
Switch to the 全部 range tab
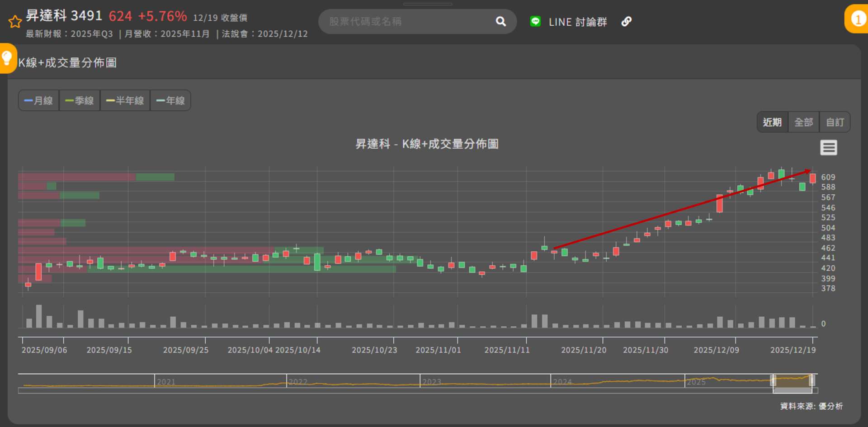[803, 122]
